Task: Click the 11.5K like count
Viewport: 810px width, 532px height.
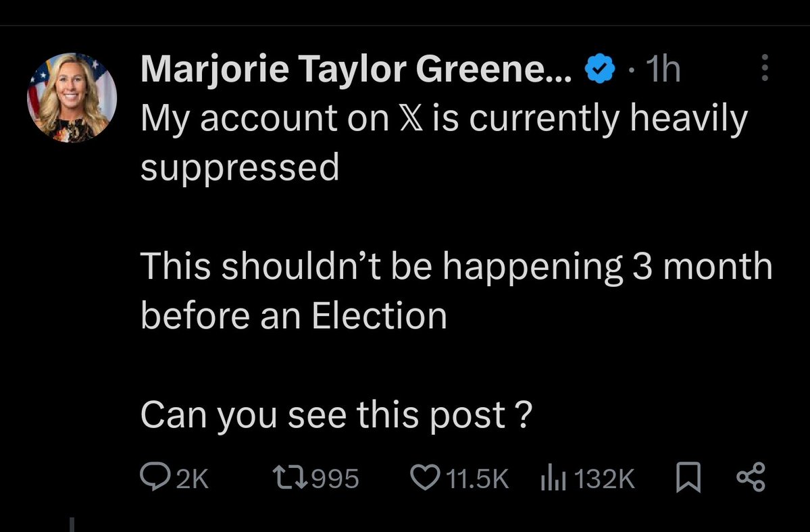Action: (478, 479)
